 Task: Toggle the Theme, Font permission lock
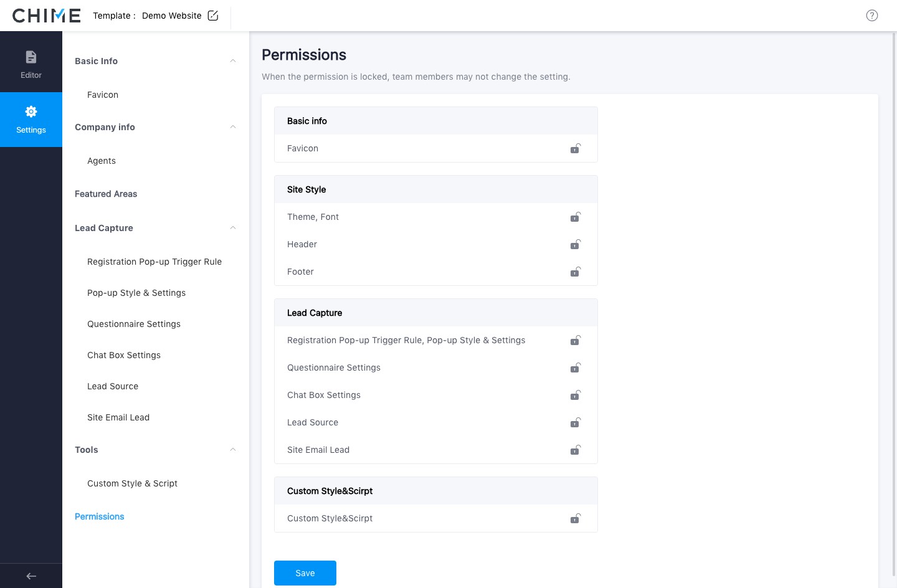coord(576,217)
